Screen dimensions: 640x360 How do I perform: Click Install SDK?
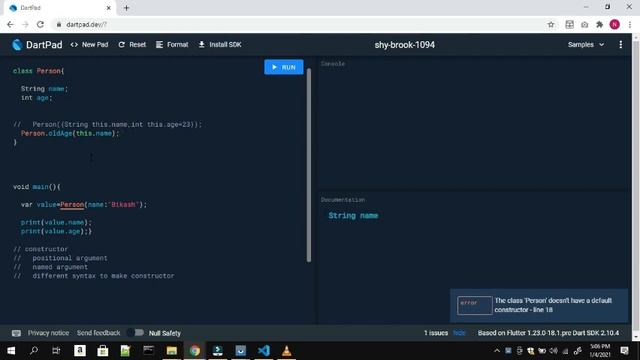(220, 44)
